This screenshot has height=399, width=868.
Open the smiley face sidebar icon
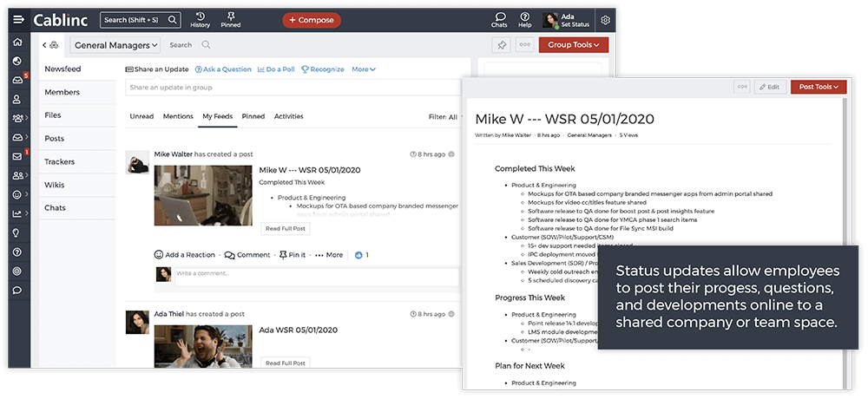pos(17,195)
